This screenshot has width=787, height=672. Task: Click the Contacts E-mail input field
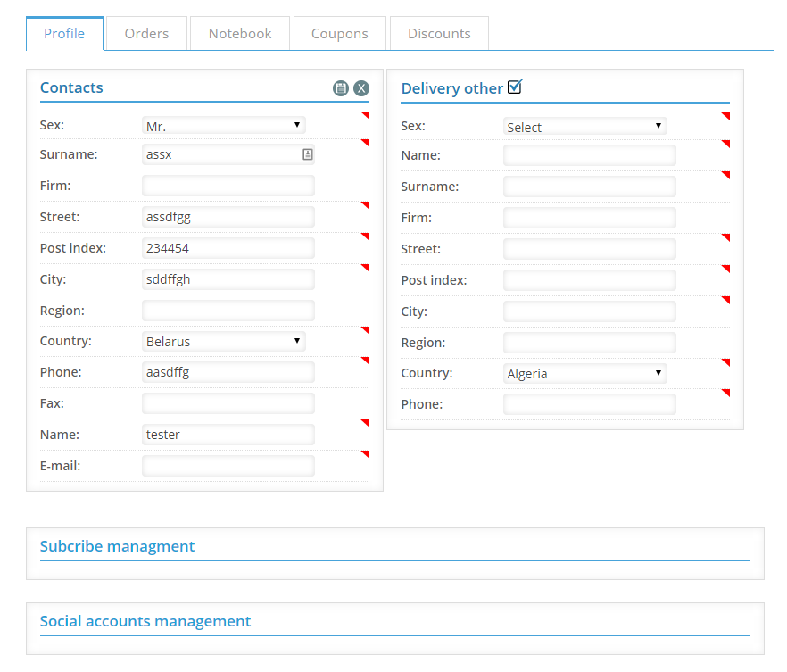(228, 466)
